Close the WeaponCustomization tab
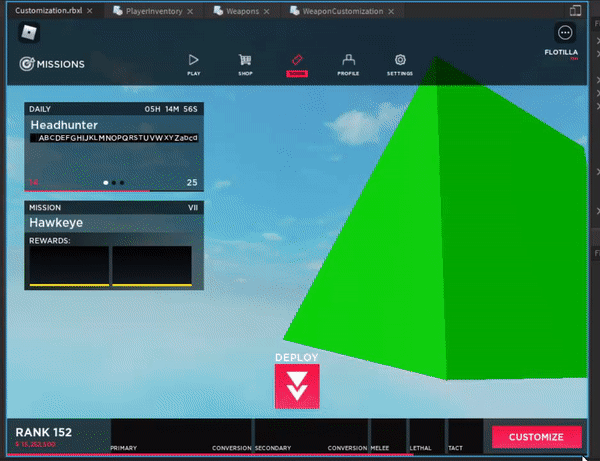Viewport: 600px width, 461px height. pyautogui.click(x=391, y=12)
